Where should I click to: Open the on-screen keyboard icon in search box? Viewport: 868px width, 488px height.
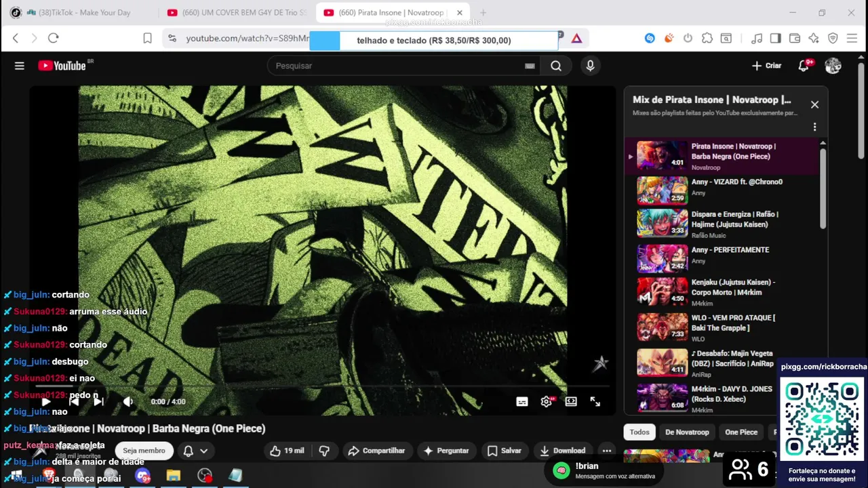(x=530, y=66)
